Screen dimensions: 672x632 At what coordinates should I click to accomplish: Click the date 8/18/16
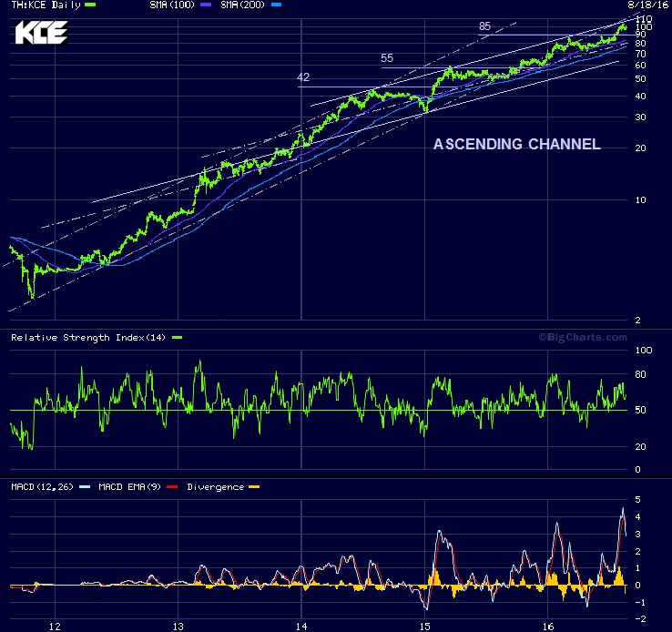[x=648, y=5]
